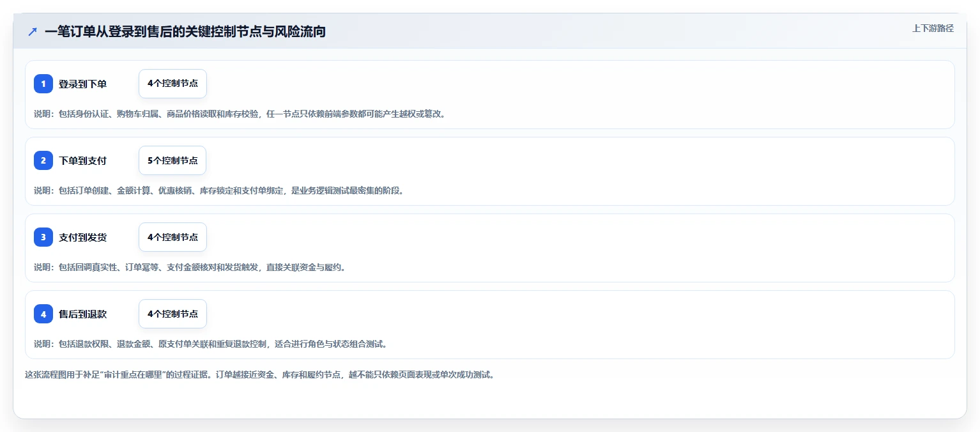The height and width of the screenshot is (432, 980).
Task: Click the description starting 包括回调真实性
Action: coord(190,267)
